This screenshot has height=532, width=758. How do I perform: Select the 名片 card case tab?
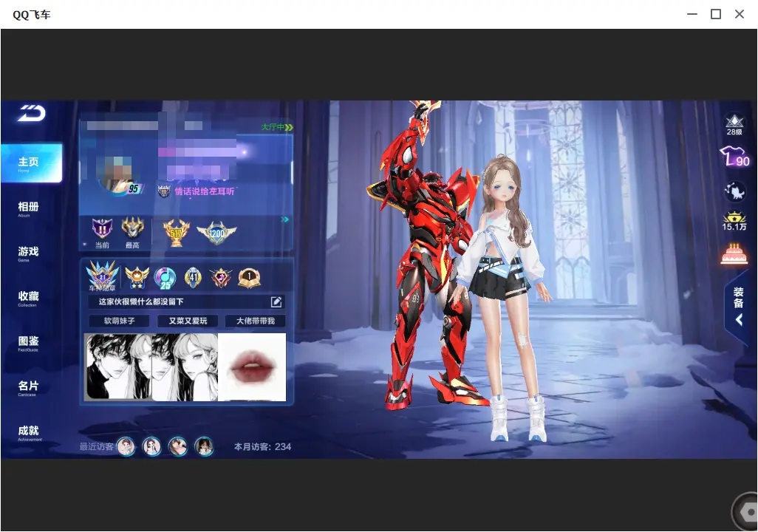[28, 387]
